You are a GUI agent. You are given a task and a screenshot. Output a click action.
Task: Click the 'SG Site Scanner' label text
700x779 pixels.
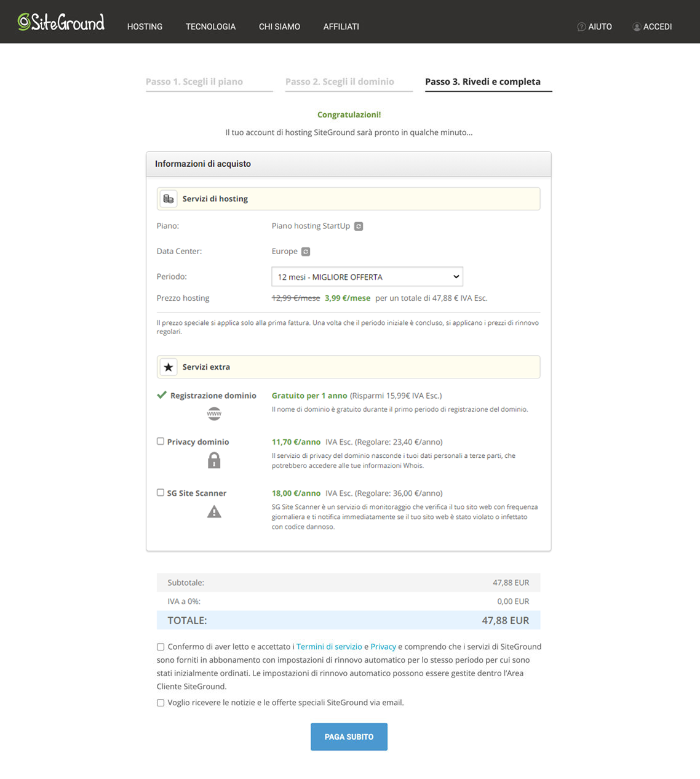coord(197,493)
